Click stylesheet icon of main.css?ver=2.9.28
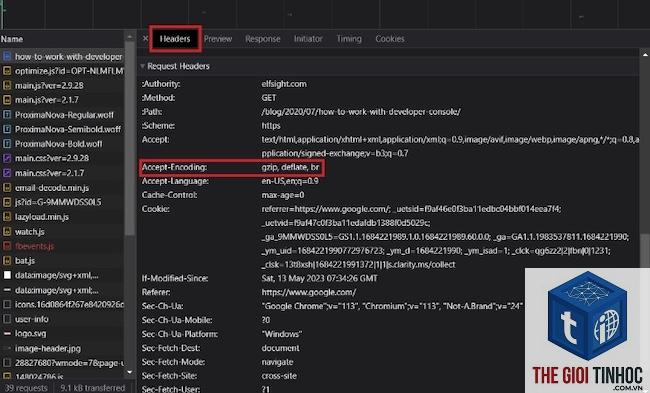Screen dimensions: 650x393 [7, 158]
